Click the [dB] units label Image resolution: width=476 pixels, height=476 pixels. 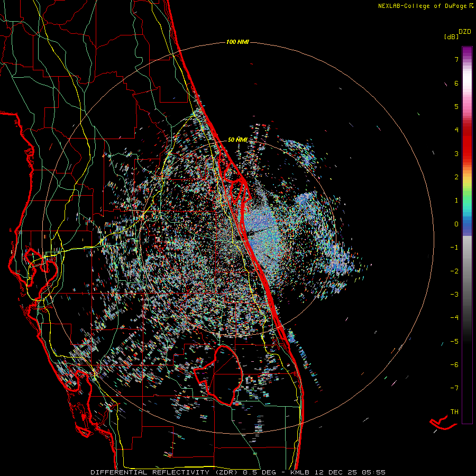pos(452,37)
